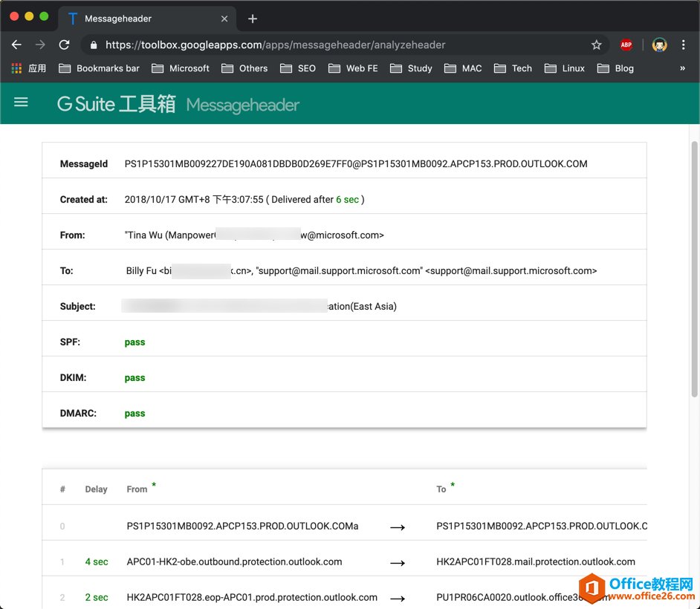700x609 pixels.
Task: Open the Linux bookmarks folder
Action: click(x=565, y=68)
